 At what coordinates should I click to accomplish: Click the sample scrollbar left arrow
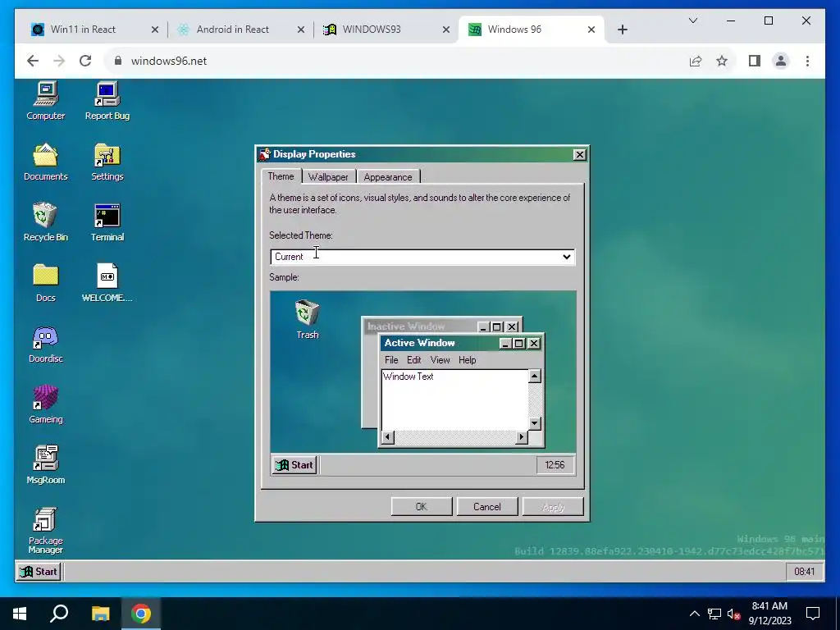(388, 437)
